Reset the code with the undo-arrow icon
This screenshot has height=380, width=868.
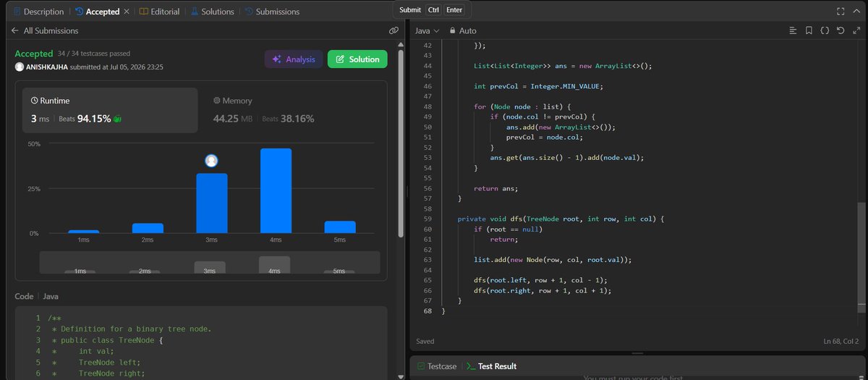(841, 31)
